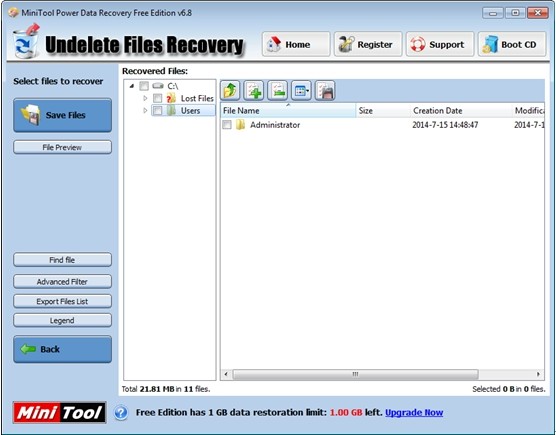Expand the Lost Files tree node
This screenshot has height=435, width=556.
point(145,98)
